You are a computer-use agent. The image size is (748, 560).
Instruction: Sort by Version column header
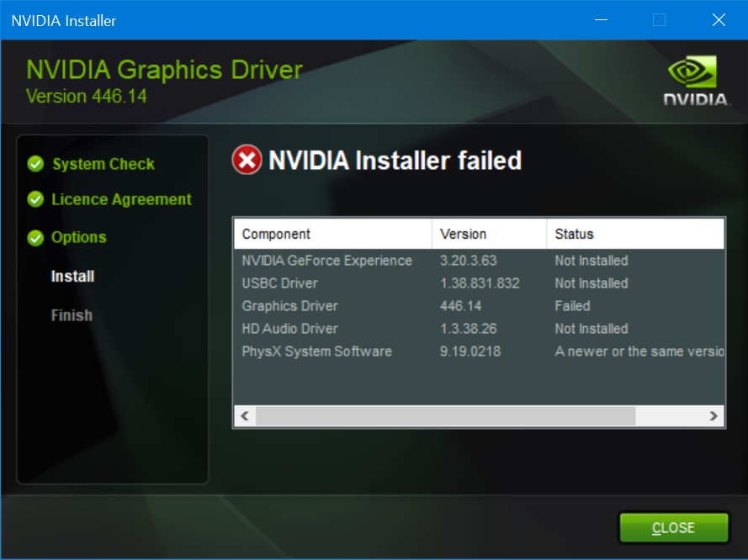[489, 234]
